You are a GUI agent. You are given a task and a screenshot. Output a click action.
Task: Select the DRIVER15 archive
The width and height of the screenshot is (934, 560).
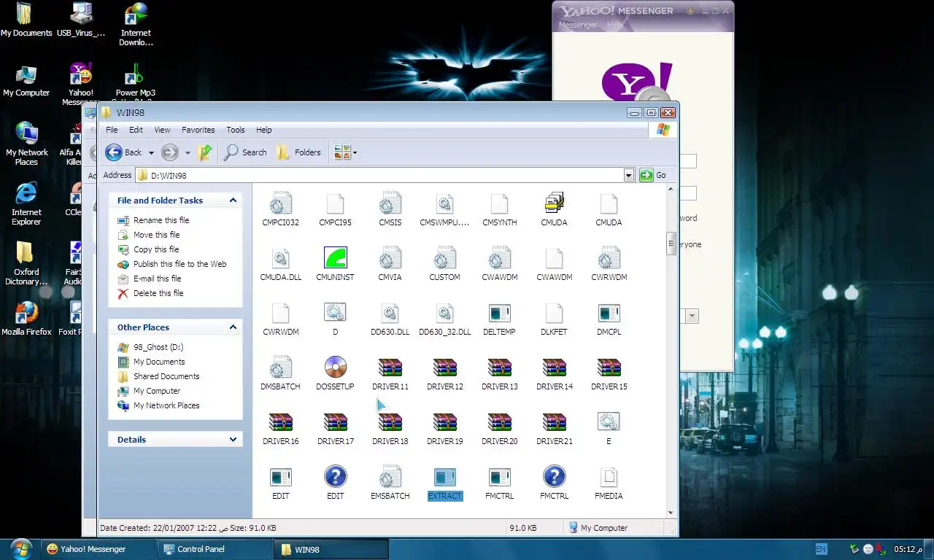tap(609, 374)
